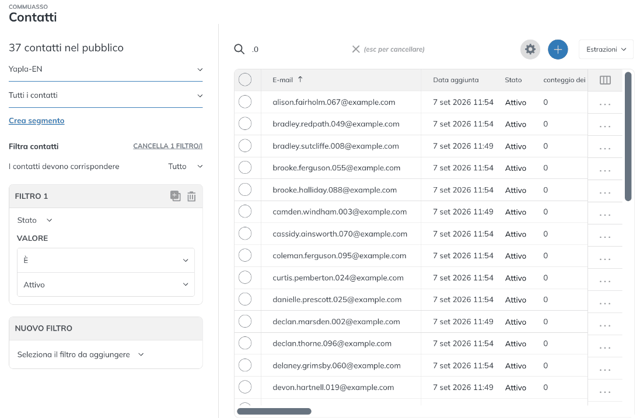Open Seleziona il filtro da aggiungere dropdown

coord(81,355)
